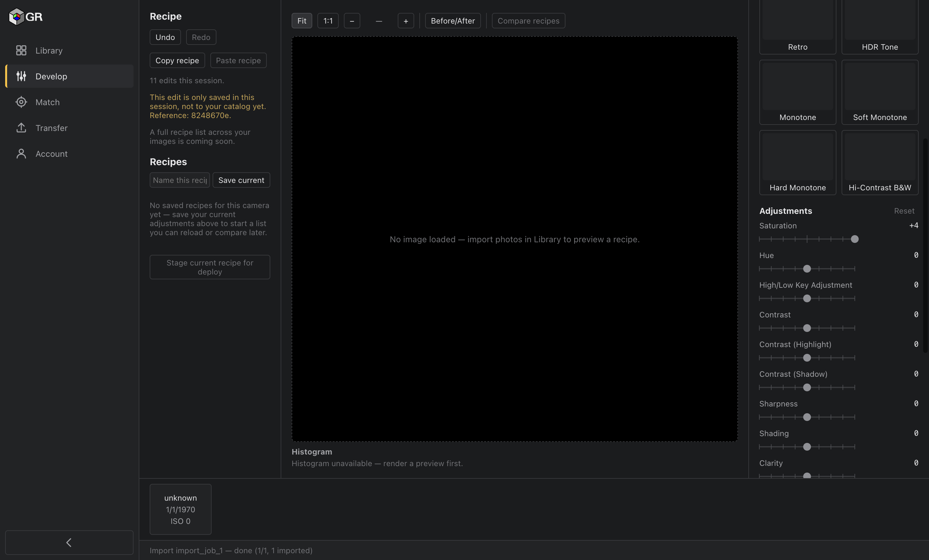
Task: Click the Transfer upload icon
Action: coord(21,128)
